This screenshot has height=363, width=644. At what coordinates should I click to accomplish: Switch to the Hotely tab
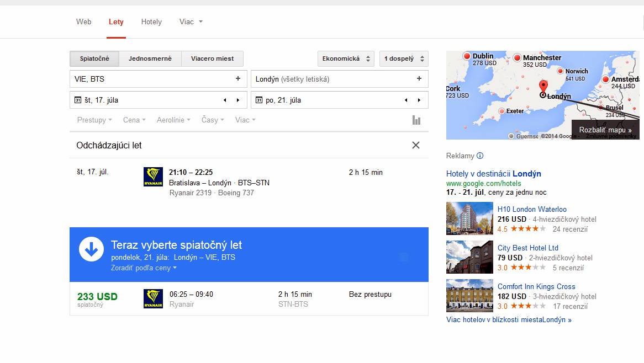tap(151, 22)
